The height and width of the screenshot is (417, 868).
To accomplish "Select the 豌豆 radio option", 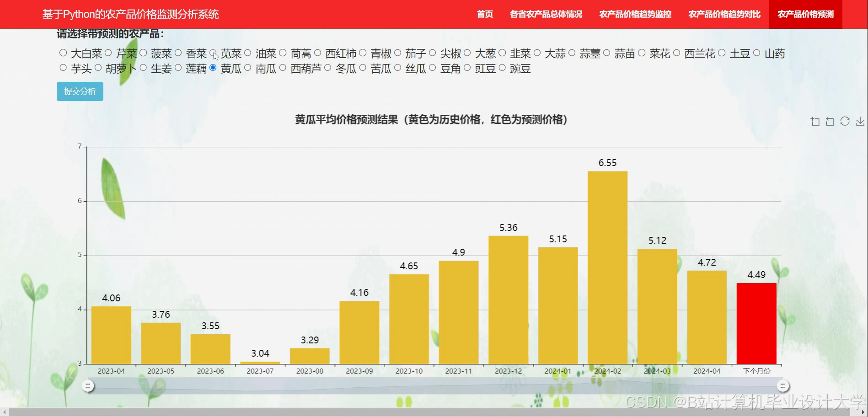I will point(502,68).
